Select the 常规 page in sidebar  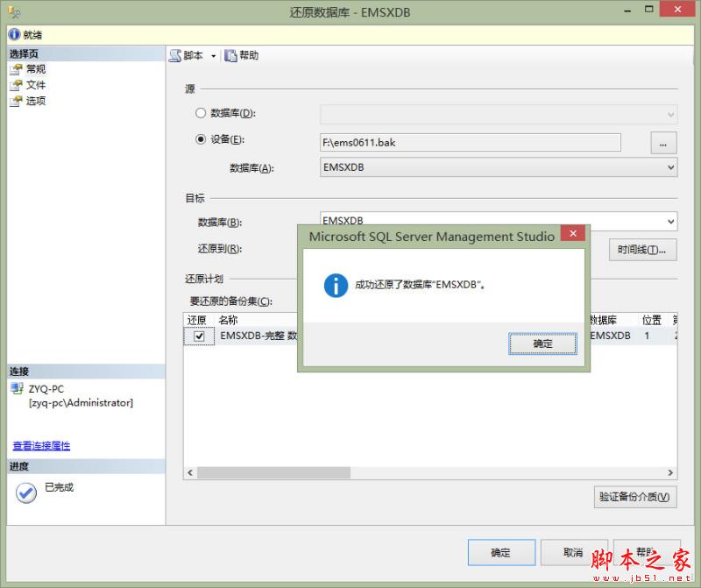point(35,69)
